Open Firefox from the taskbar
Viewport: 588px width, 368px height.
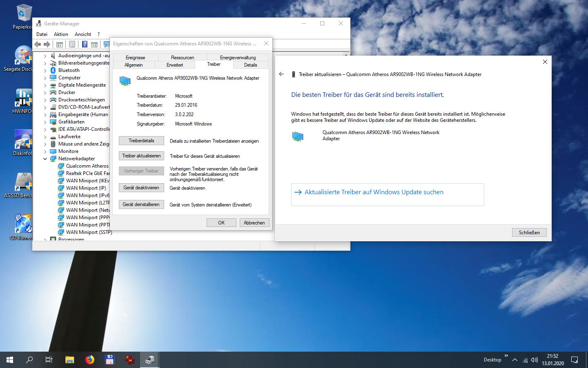pyautogui.click(x=90, y=360)
